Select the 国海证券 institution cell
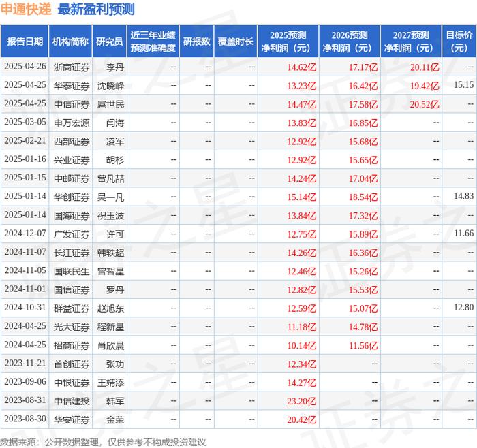The height and width of the screenshot is (448, 477). tap(72, 216)
